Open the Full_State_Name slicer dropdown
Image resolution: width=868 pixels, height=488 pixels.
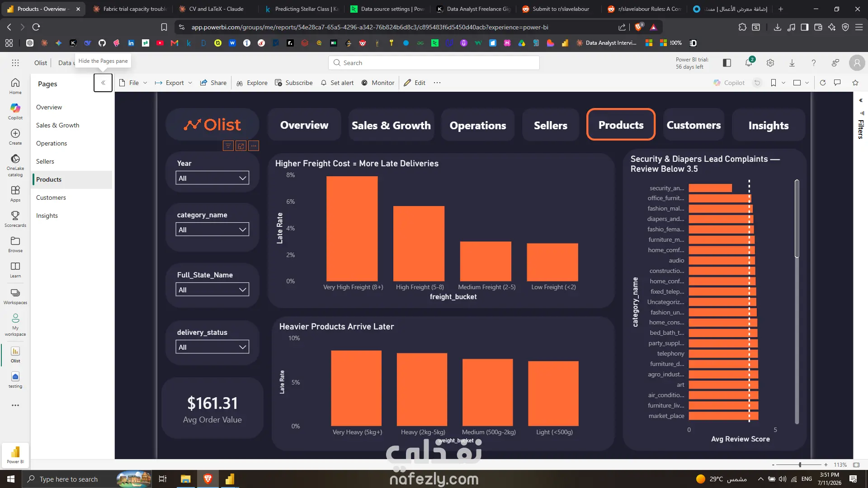(212, 290)
